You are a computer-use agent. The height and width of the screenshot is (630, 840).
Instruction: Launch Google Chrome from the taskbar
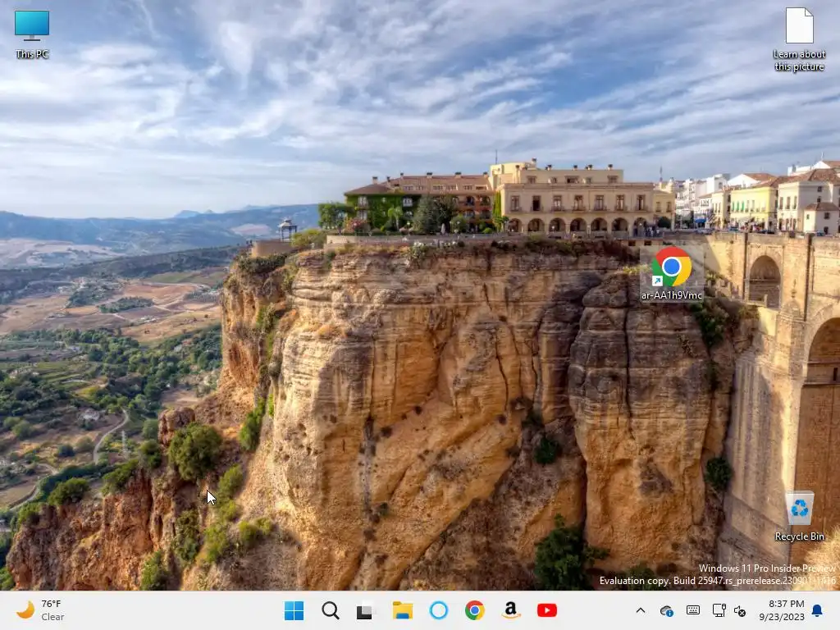(475, 610)
